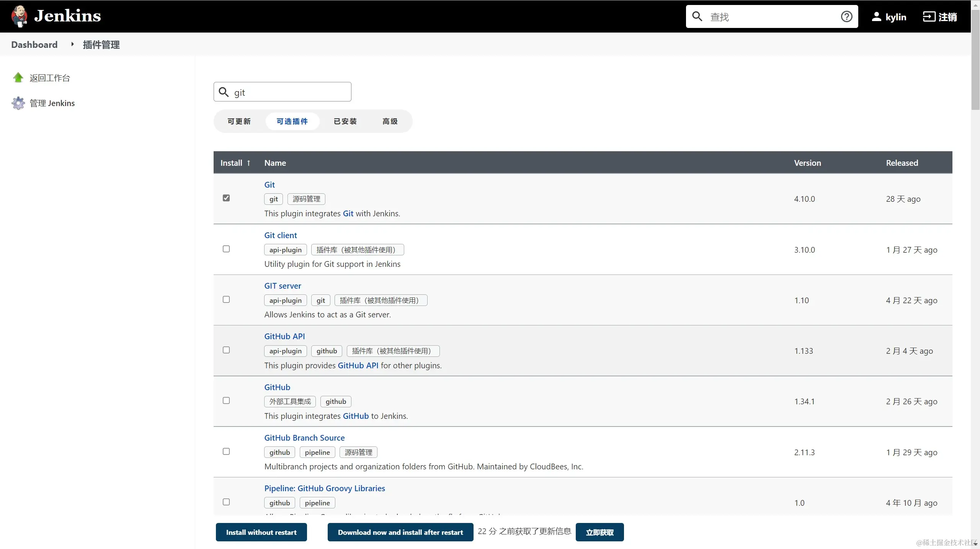
Task: Click the search help question-mark icon
Action: [x=846, y=16]
